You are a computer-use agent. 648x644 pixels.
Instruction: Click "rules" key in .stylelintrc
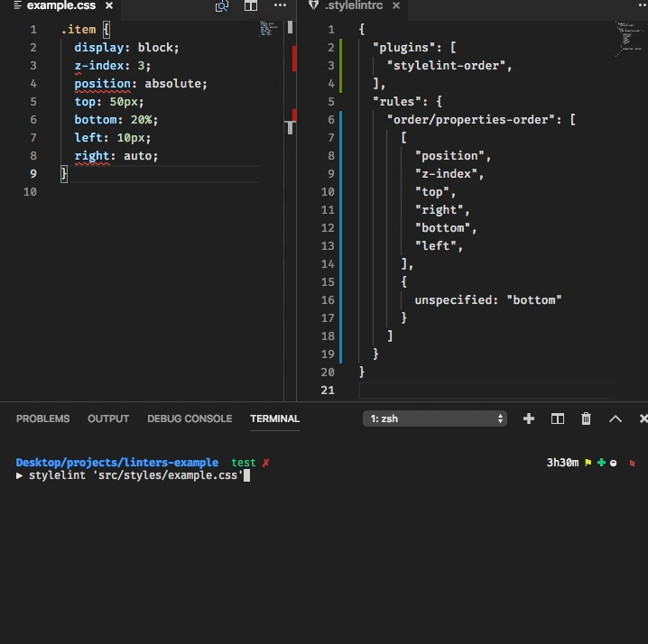click(397, 102)
